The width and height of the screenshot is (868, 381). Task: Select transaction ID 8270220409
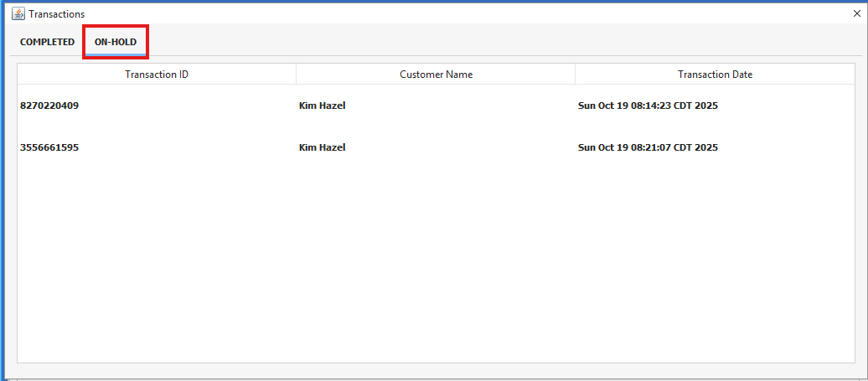coord(49,106)
